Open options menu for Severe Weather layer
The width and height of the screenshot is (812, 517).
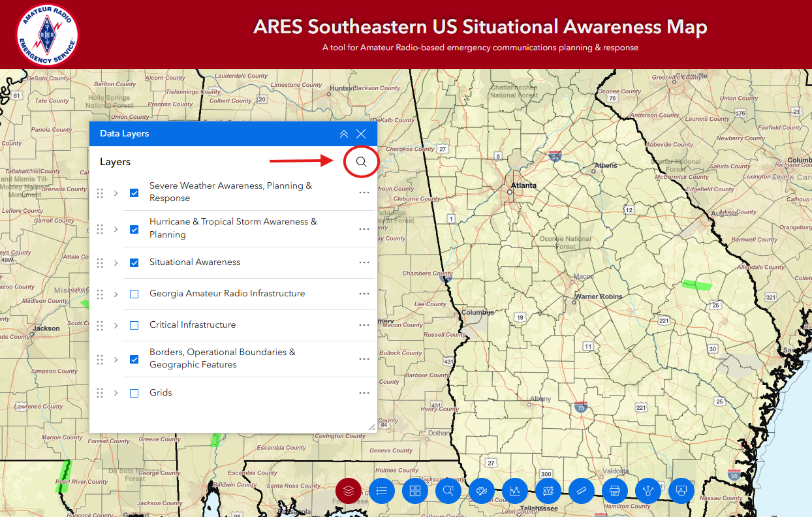(364, 193)
